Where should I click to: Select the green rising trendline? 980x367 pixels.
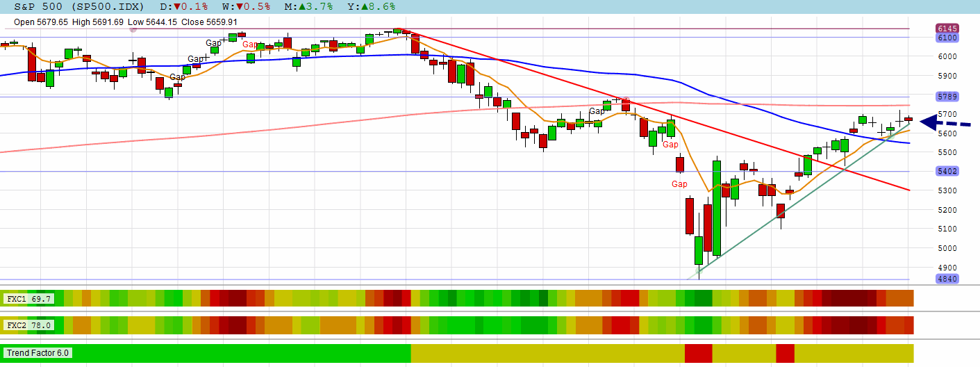[x=799, y=203]
